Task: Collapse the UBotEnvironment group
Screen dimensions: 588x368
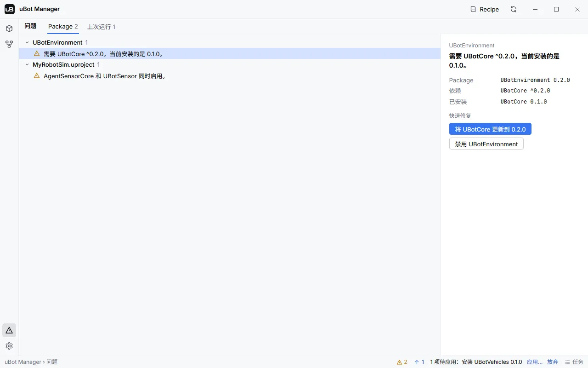Action: (x=27, y=42)
